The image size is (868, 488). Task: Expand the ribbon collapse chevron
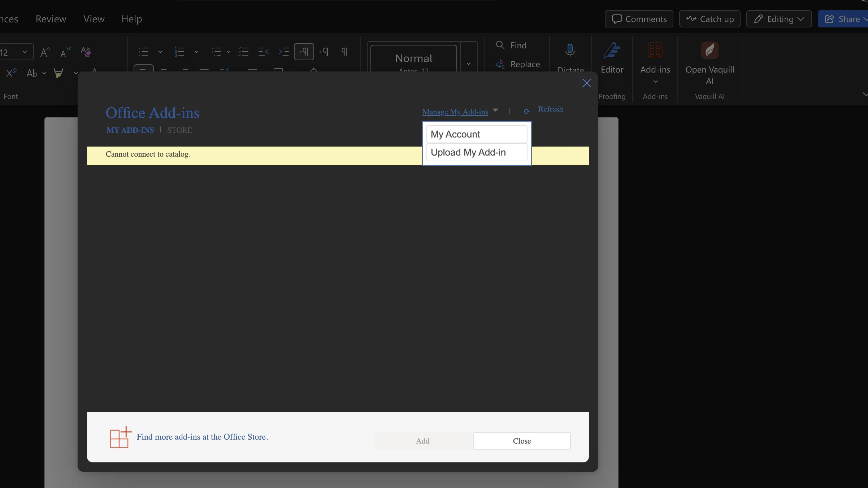(865, 94)
